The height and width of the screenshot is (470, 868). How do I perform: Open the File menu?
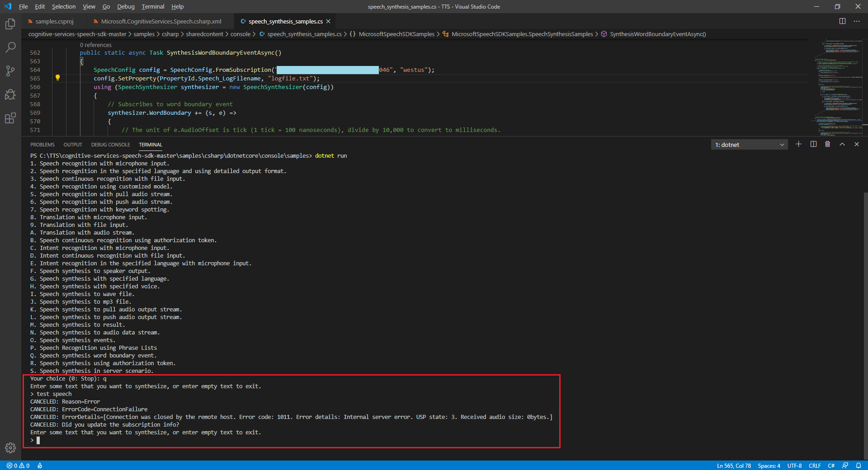23,6
